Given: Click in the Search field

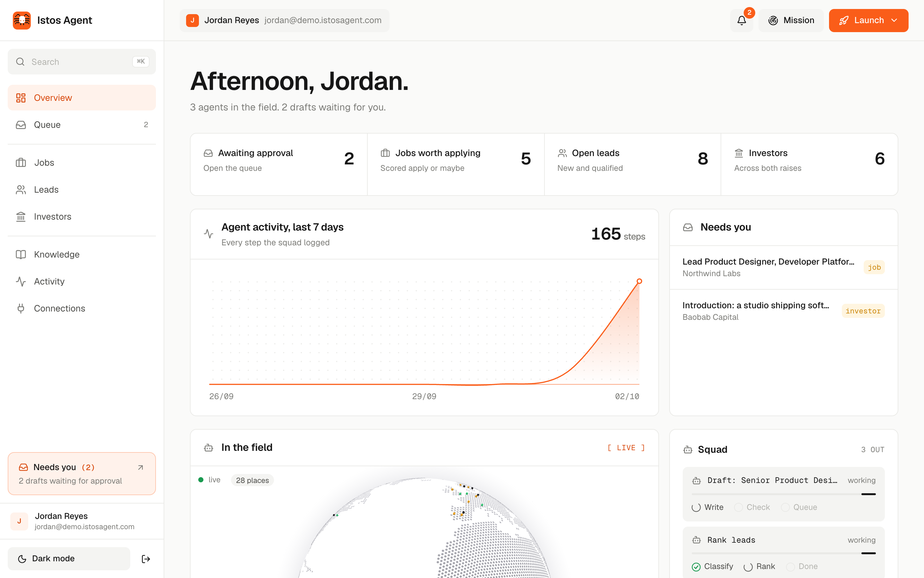Looking at the screenshot, I should tap(82, 62).
